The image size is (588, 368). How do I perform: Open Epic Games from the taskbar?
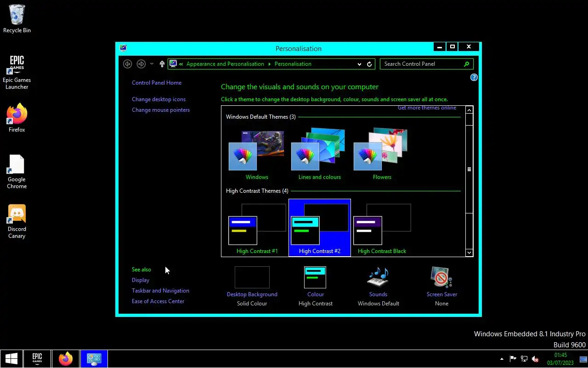click(x=37, y=359)
